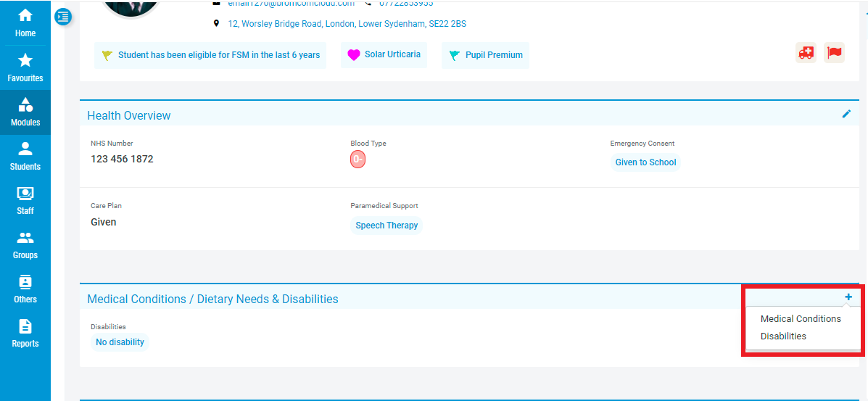Viewport: 868px width, 401px height.
Task: Click the Speech Therapy chip
Action: [387, 226]
